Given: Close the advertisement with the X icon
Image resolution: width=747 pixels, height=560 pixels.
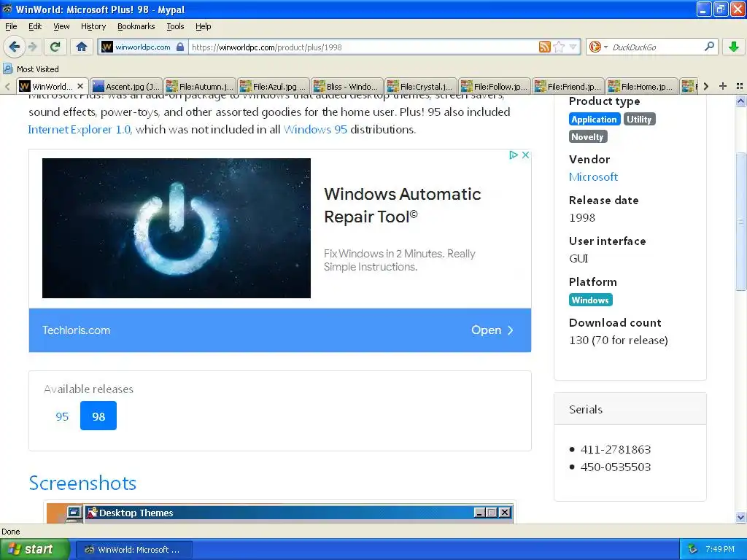Looking at the screenshot, I should [x=525, y=155].
